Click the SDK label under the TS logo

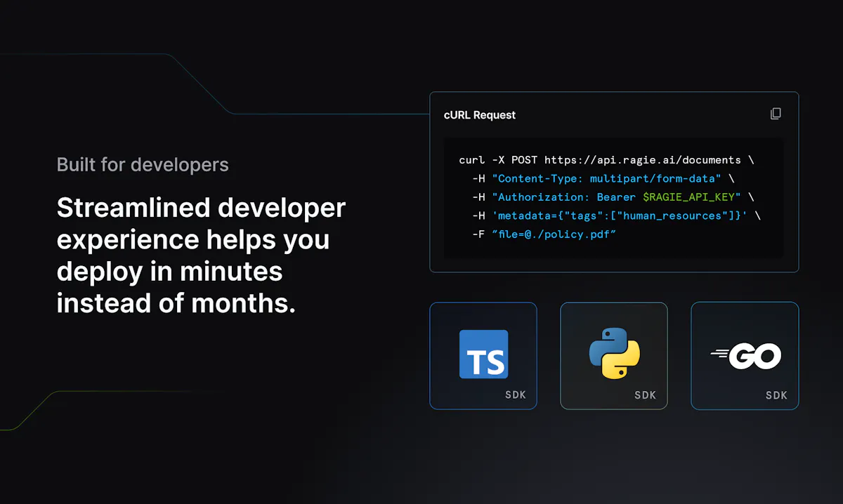(516, 395)
